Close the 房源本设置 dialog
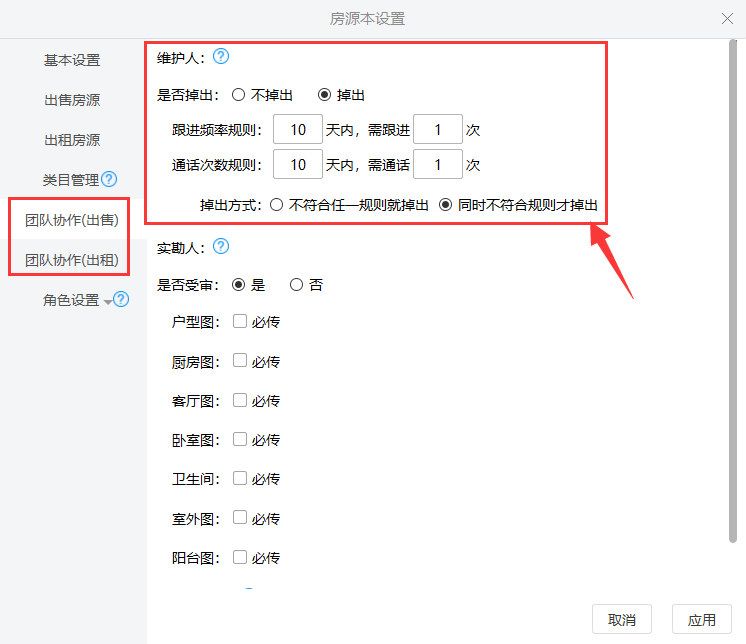 coord(727,19)
